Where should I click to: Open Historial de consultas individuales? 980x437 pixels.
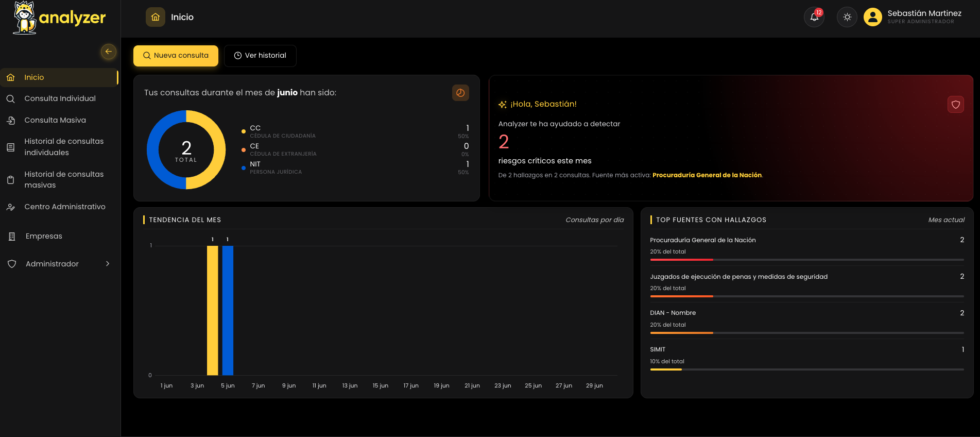59,147
